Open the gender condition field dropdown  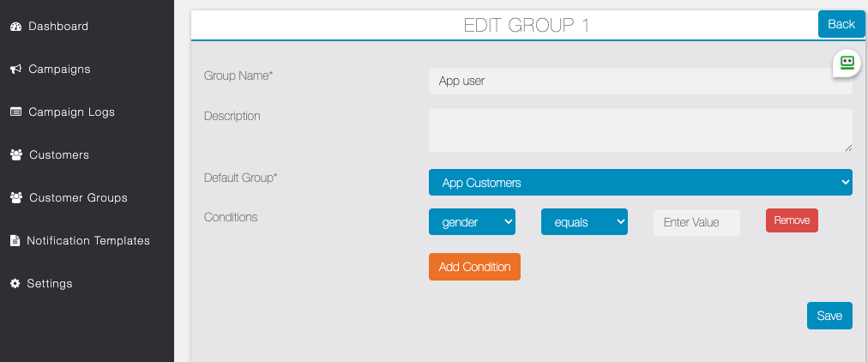pos(473,222)
